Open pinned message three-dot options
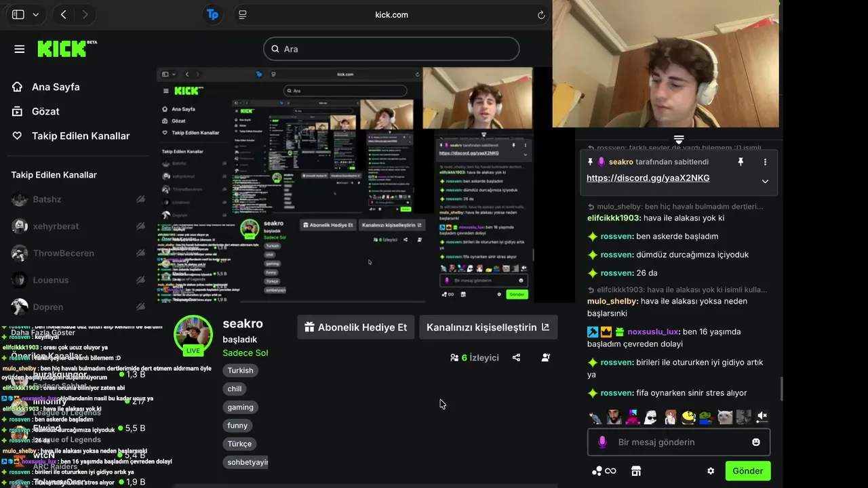 coord(765,162)
